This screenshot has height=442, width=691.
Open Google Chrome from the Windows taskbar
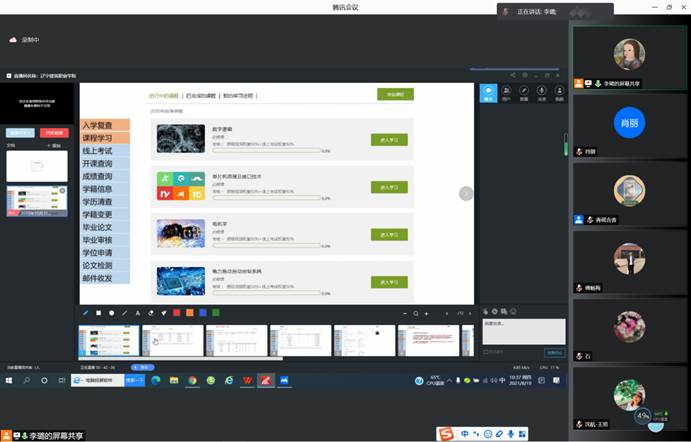click(x=192, y=380)
